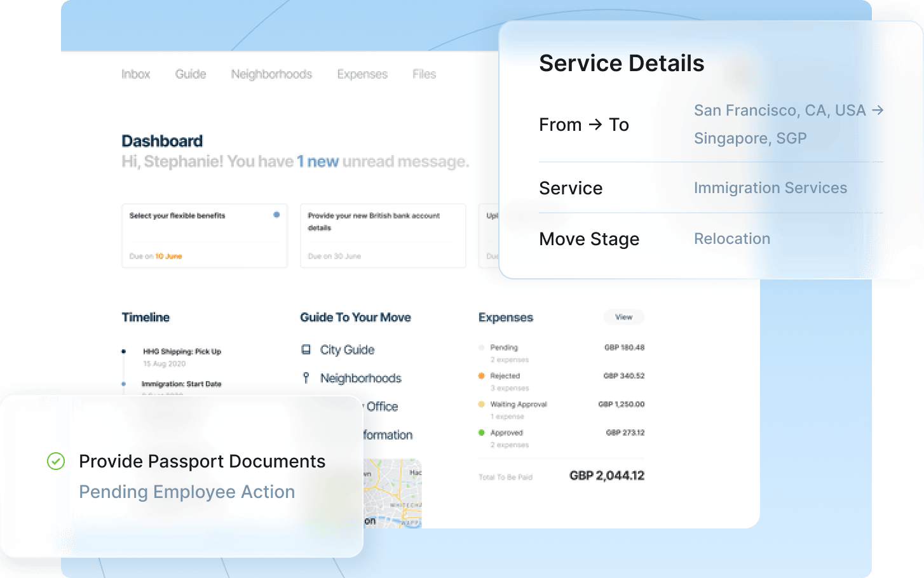The width and height of the screenshot is (924, 578).
Task: Switch to the Files tab
Action: [x=424, y=74]
